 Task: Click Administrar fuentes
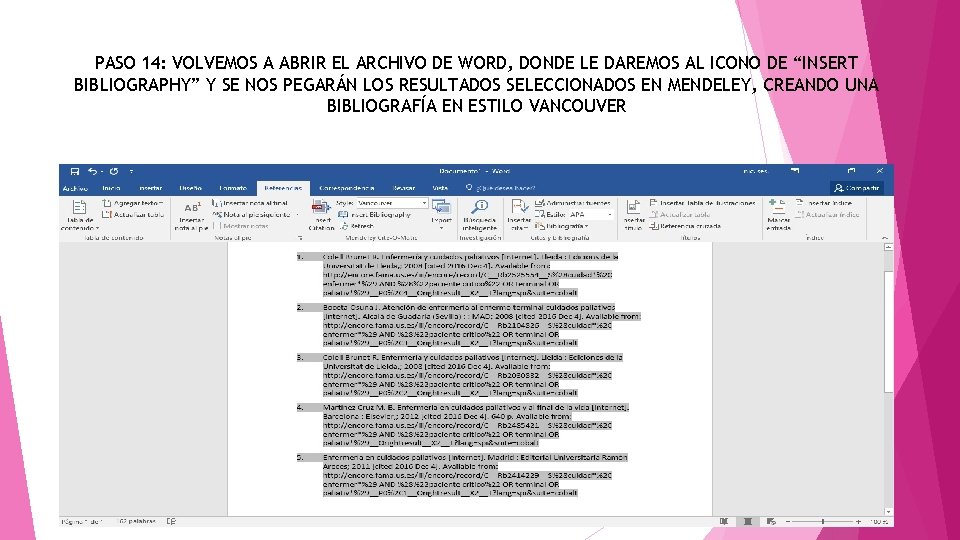coord(573,203)
